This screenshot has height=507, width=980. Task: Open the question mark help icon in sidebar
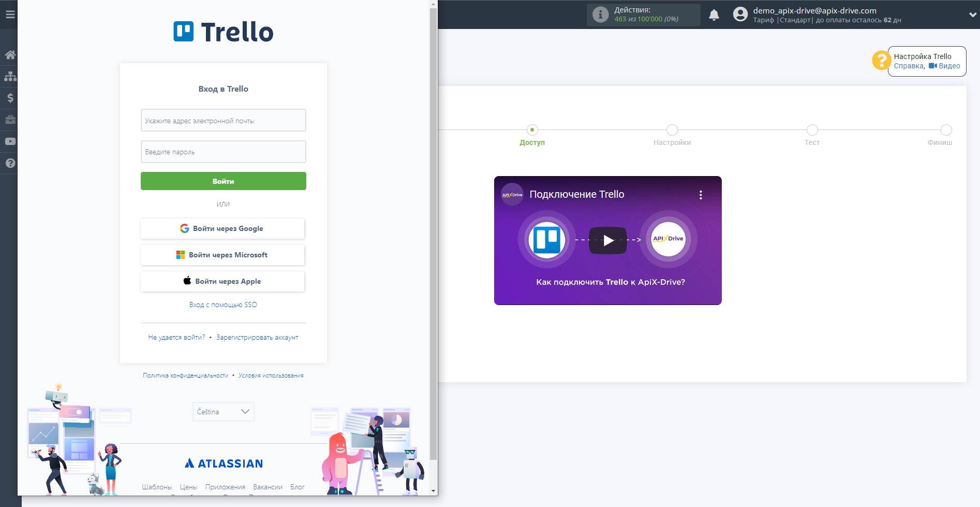pos(10,163)
